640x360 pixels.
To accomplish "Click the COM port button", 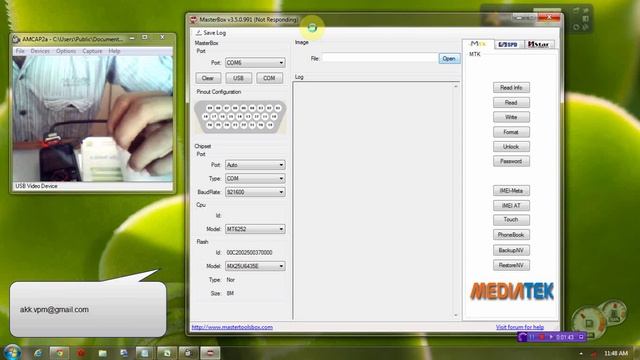I will click(269, 78).
